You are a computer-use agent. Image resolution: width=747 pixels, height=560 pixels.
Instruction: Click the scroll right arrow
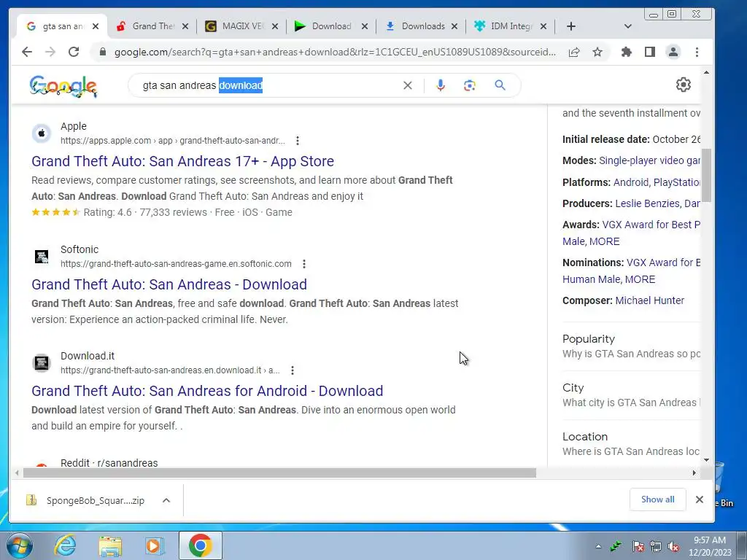(694, 472)
